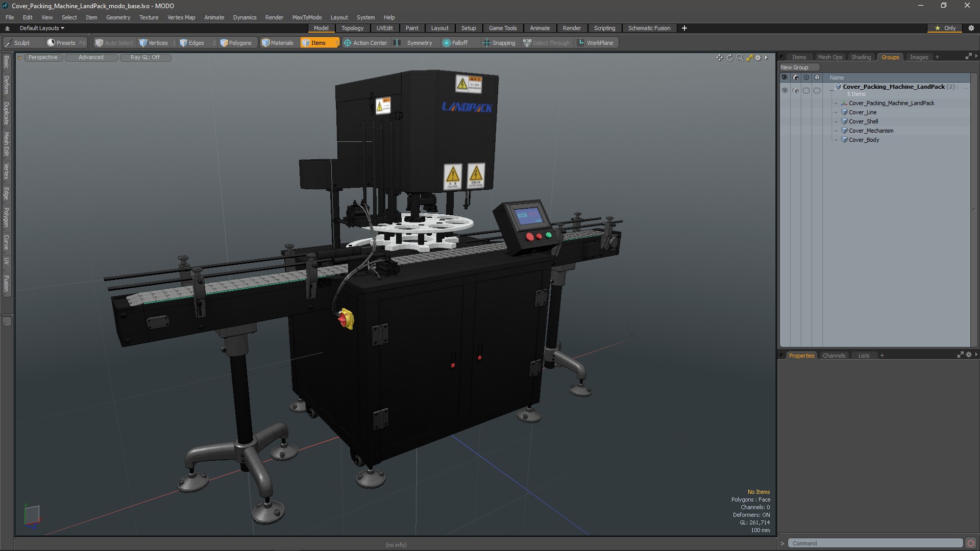
Task: Click the viewport pan (move arrows) icon
Action: [719, 58]
